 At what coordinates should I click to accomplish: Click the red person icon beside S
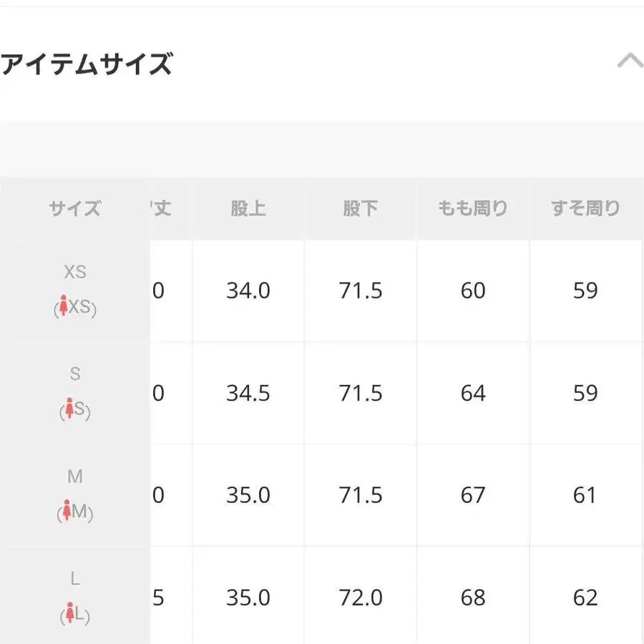click(x=69, y=409)
